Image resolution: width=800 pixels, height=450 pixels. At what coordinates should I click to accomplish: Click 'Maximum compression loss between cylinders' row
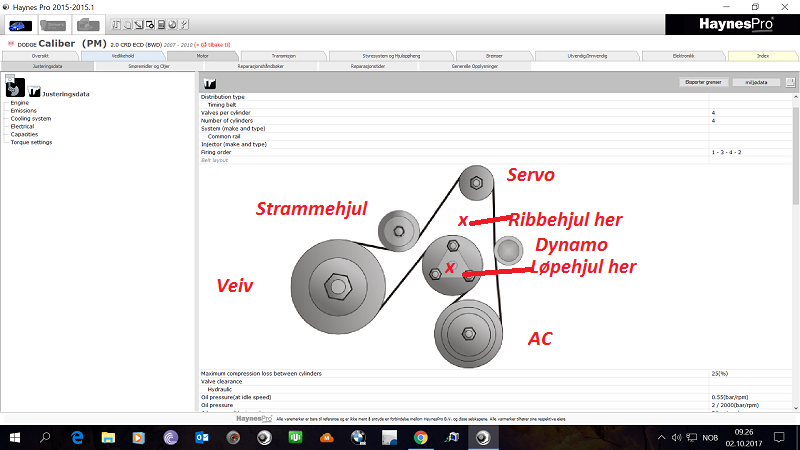tap(495, 373)
